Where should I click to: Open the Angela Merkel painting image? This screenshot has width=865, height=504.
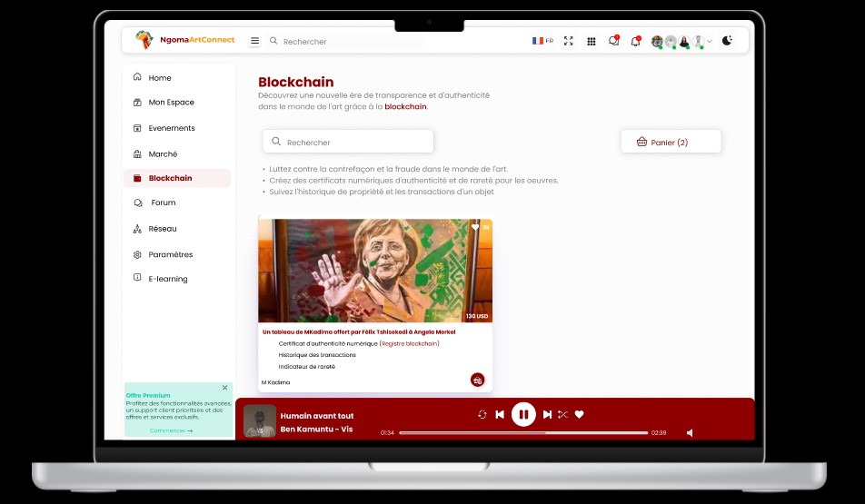click(375, 271)
